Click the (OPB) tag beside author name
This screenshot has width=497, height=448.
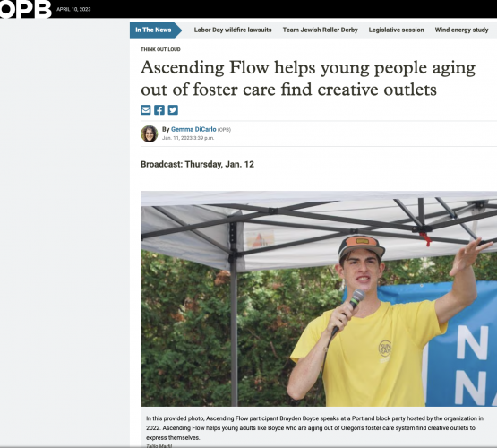point(224,130)
